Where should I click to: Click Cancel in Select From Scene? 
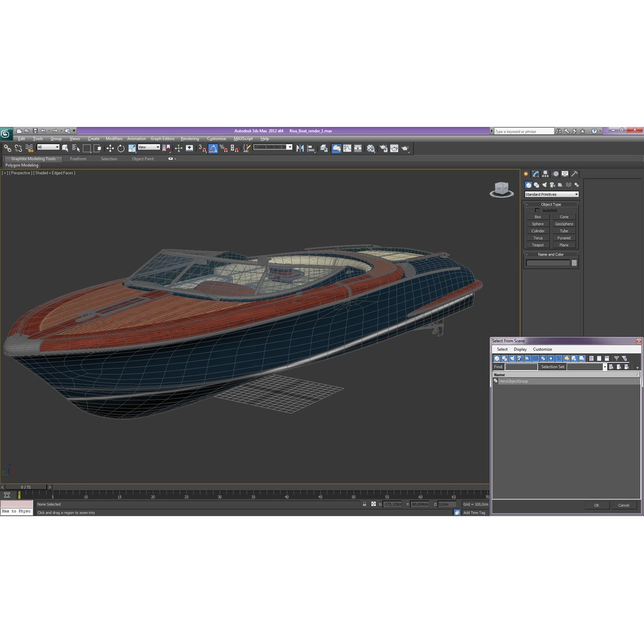[x=624, y=505]
